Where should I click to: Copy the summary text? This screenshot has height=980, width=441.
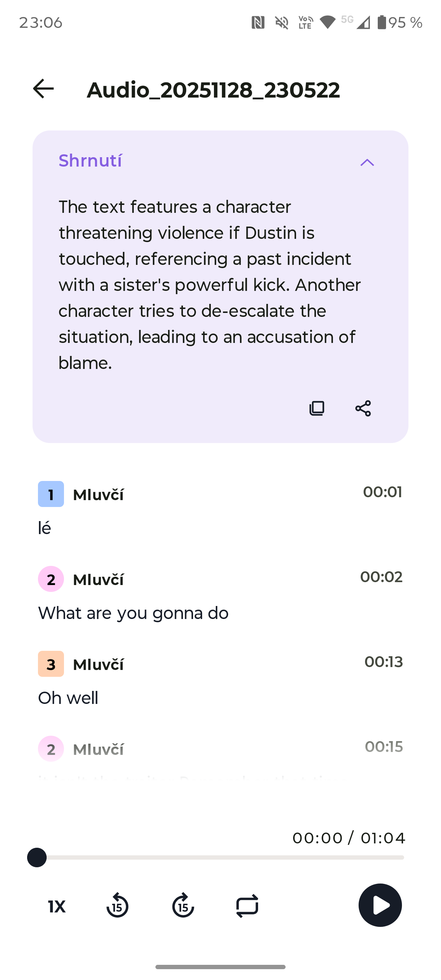317,408
